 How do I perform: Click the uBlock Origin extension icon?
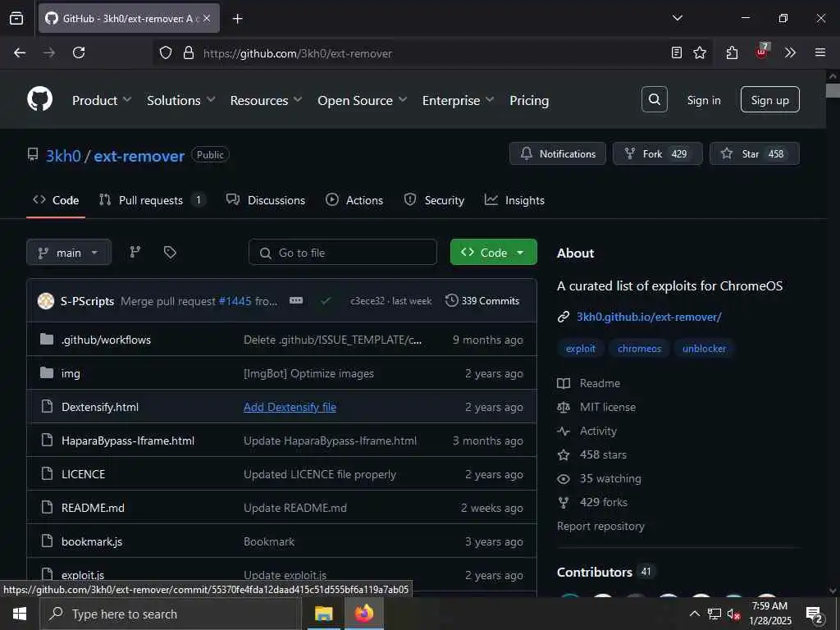pyautogui.click(x=762, y=52)
